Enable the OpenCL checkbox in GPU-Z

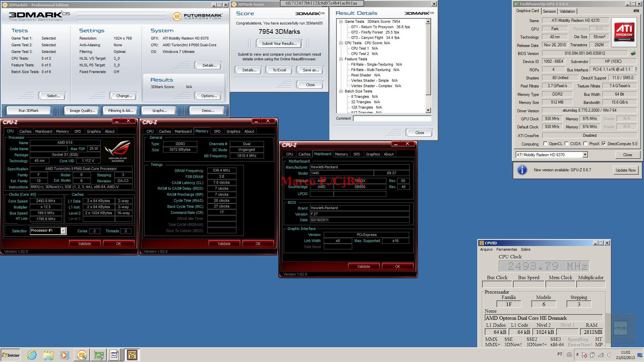click(545, 144)
